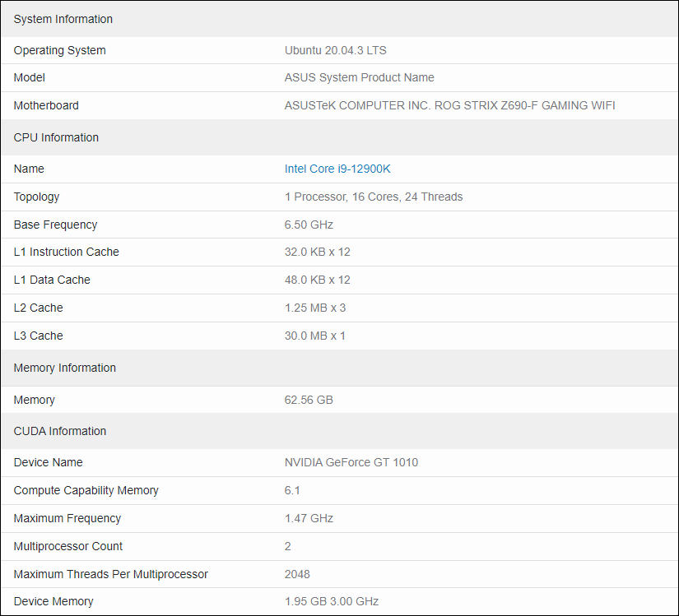Click the Device Name label
The image size is (679, 616).
tap(48, 462)
